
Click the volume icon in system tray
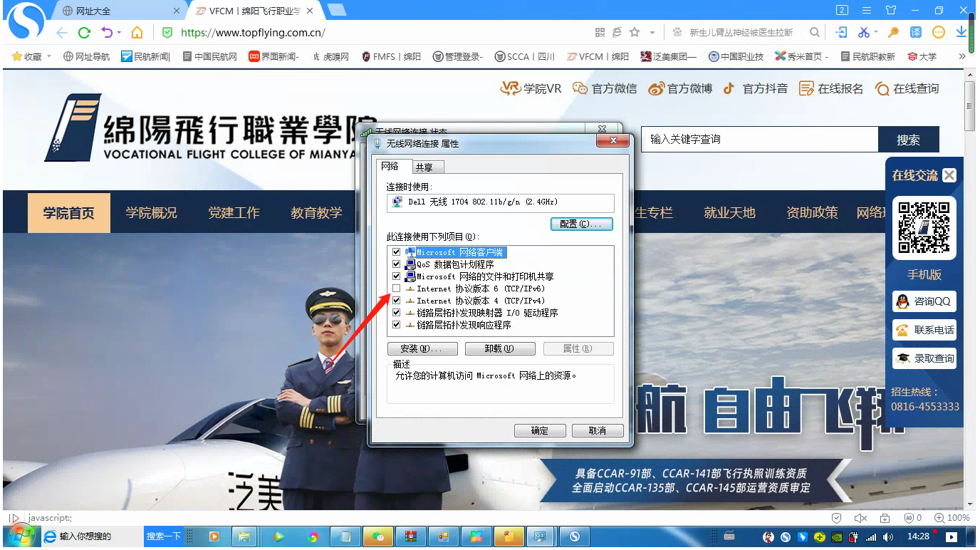point(887,536)
